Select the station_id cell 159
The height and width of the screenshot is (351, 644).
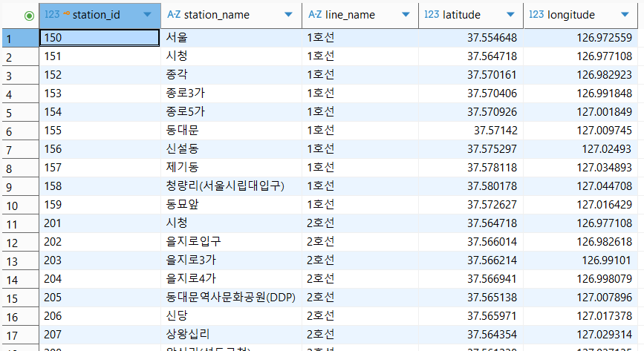point(100,205)
